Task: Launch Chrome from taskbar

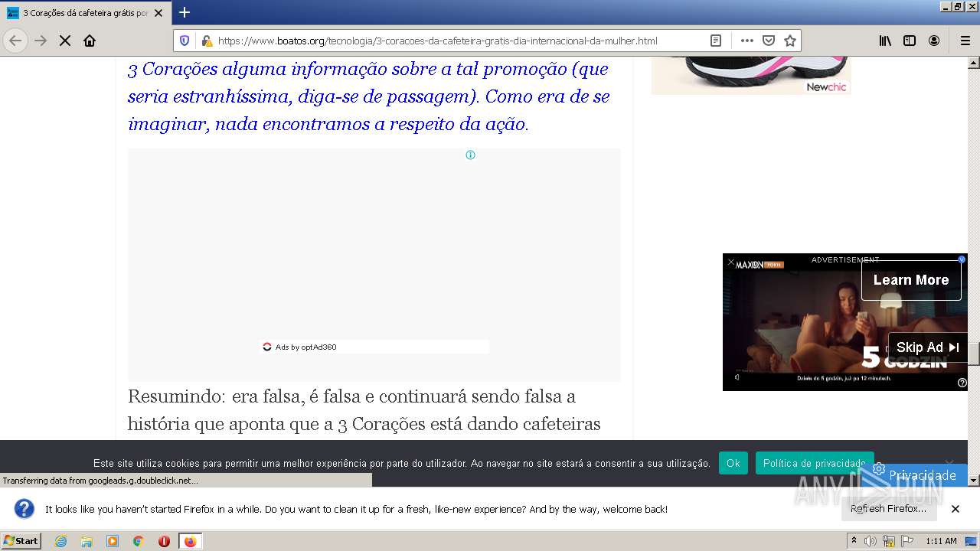Action: [139, 541]
